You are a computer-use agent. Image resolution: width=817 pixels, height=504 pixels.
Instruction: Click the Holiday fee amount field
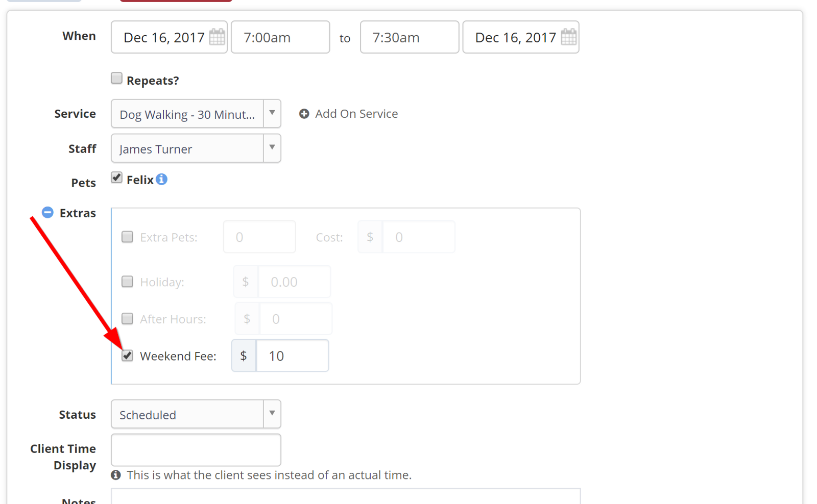click(x=294, y=282)
